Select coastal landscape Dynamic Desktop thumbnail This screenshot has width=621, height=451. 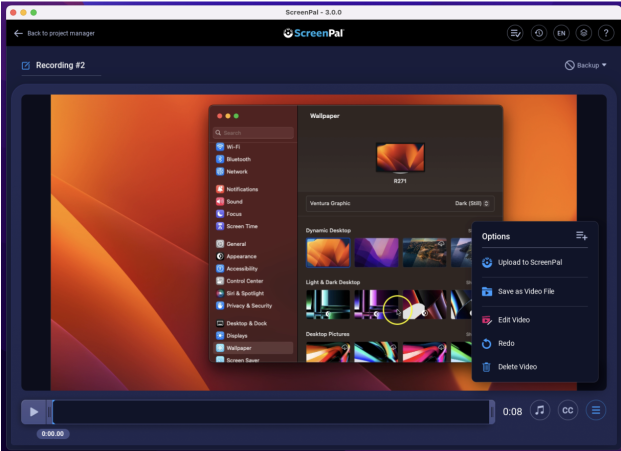point(425,252)
